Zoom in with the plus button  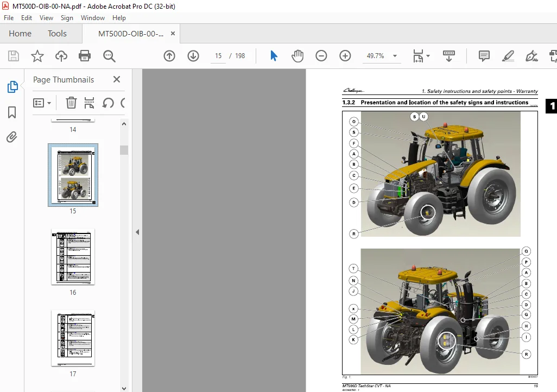[x=345, y=56]
